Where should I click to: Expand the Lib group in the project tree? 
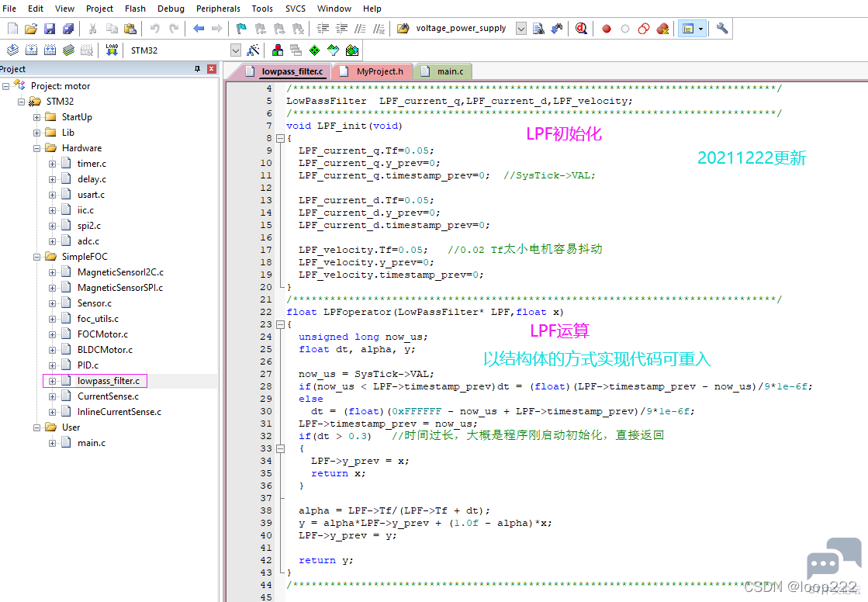[x=36, y=133]
